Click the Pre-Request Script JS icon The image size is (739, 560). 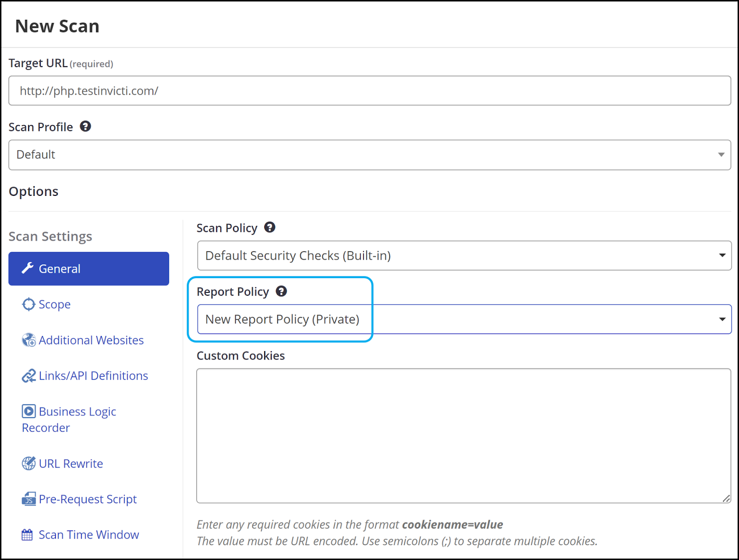click(29, 499)
